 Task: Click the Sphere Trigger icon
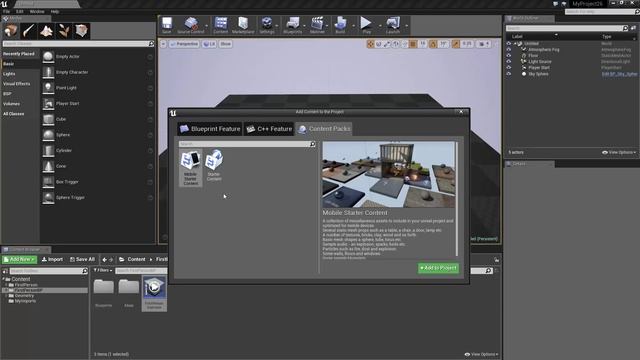click(48, 197)
